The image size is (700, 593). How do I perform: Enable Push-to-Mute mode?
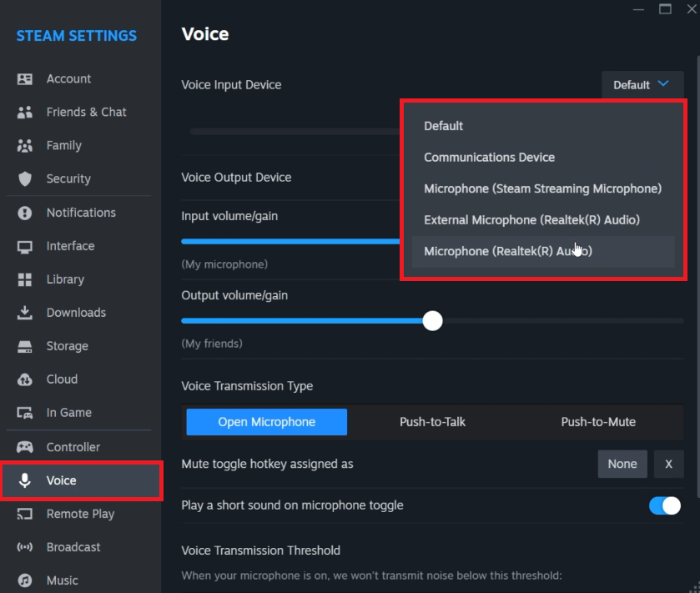(598, 422)
